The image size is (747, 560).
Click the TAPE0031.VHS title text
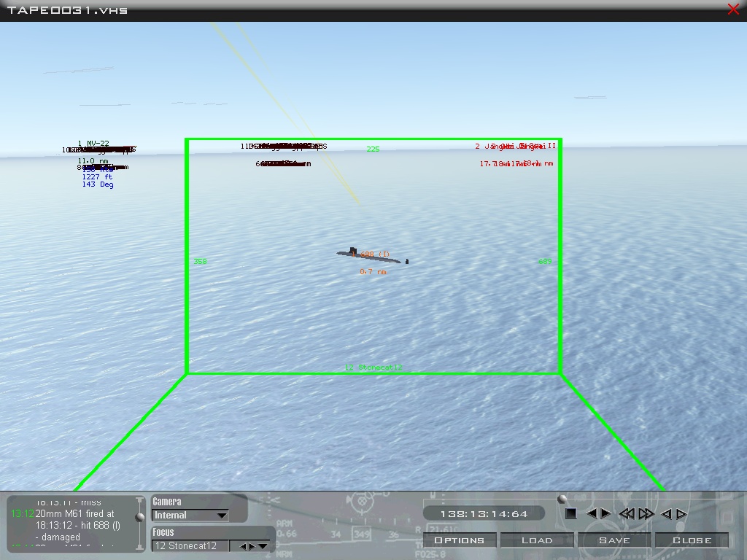click(x=67, y=10)
